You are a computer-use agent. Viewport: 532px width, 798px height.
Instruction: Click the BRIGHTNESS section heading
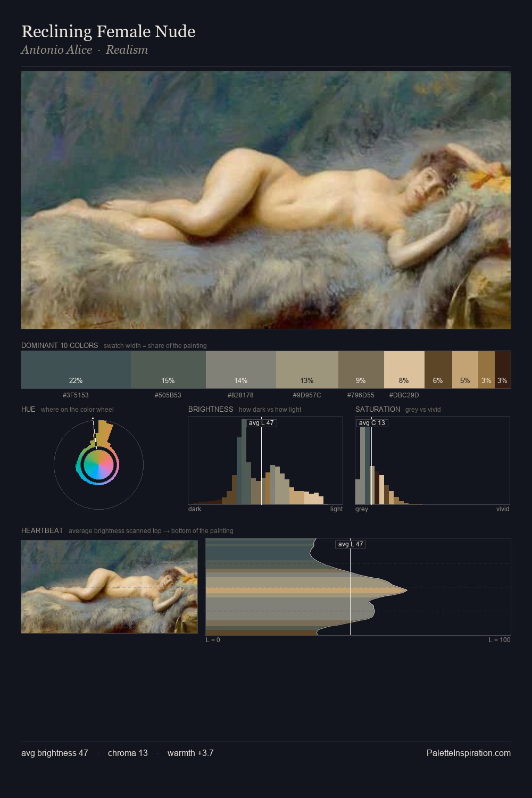(211, 409)
